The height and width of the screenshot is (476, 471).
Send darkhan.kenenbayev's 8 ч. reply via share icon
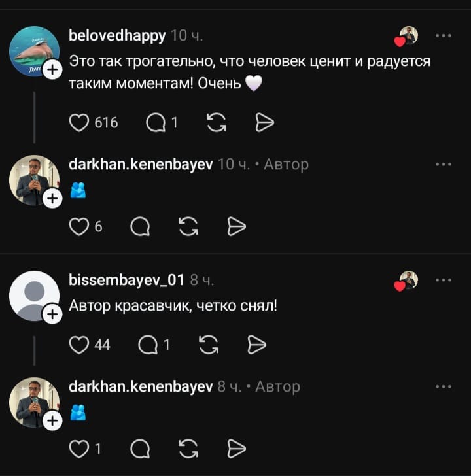coord(236,449)
